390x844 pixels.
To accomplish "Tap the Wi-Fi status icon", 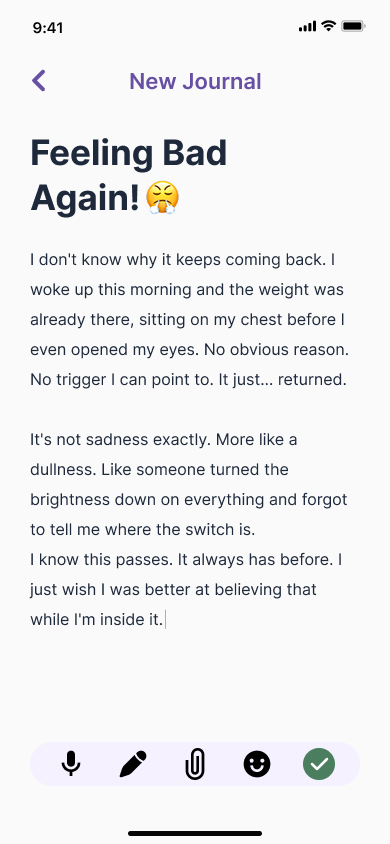I will [x=328, y=26].
